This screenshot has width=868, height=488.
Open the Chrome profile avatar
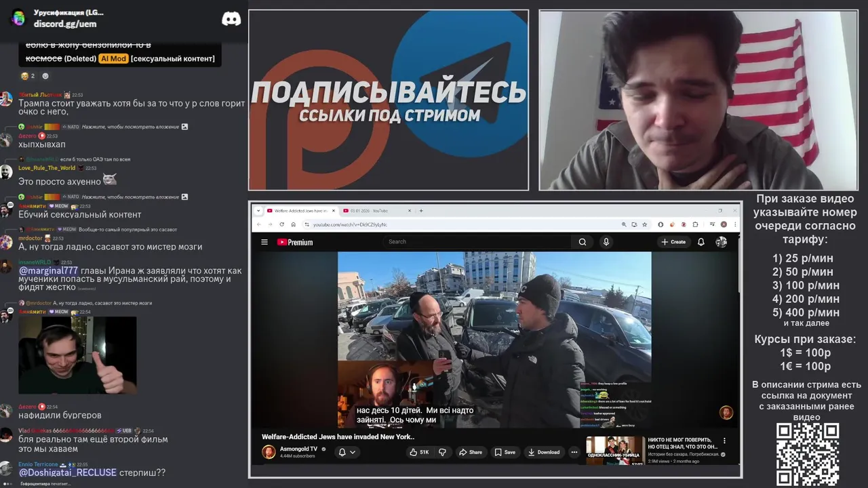pos(724,224)
